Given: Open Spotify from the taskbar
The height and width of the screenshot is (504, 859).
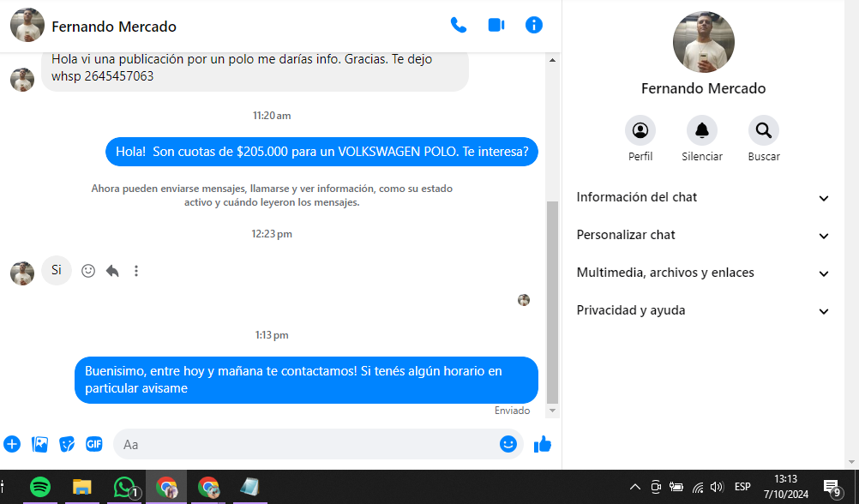Looking at the screenshot, I should [40, 487].
